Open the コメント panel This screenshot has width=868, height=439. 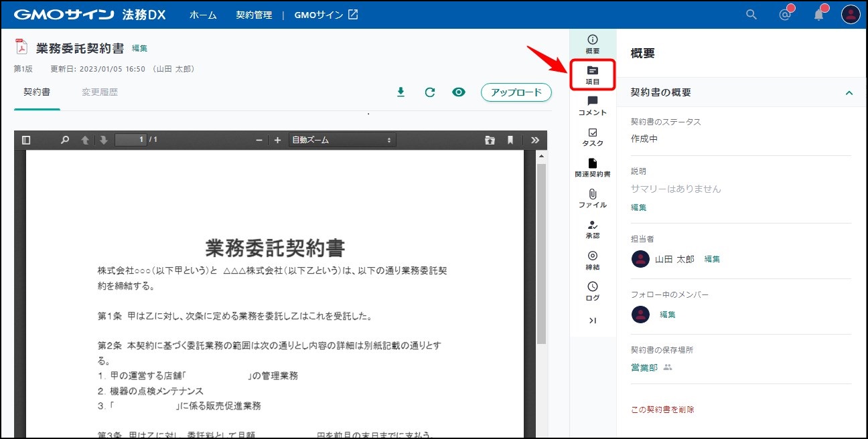click(x=592, y=106)
